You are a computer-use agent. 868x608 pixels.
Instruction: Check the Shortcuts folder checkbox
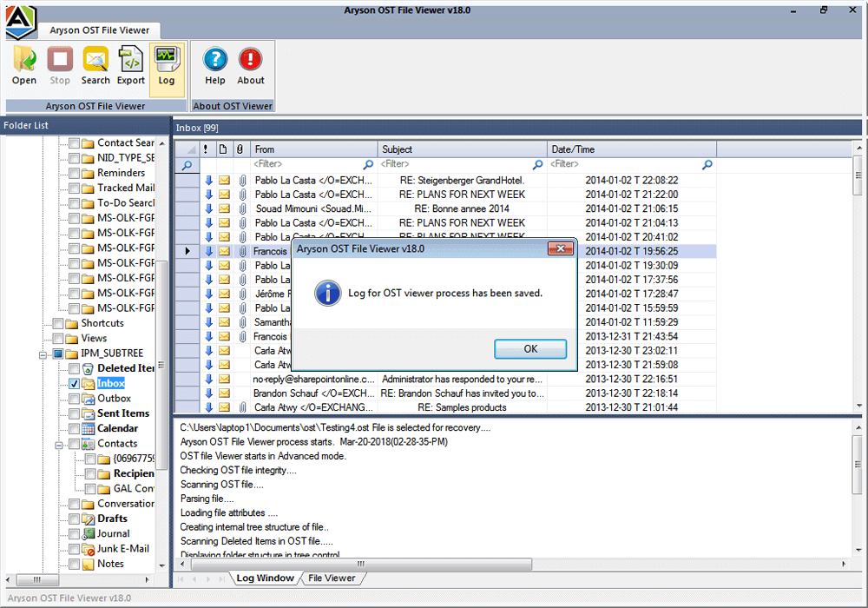click(x=57, y=323)
